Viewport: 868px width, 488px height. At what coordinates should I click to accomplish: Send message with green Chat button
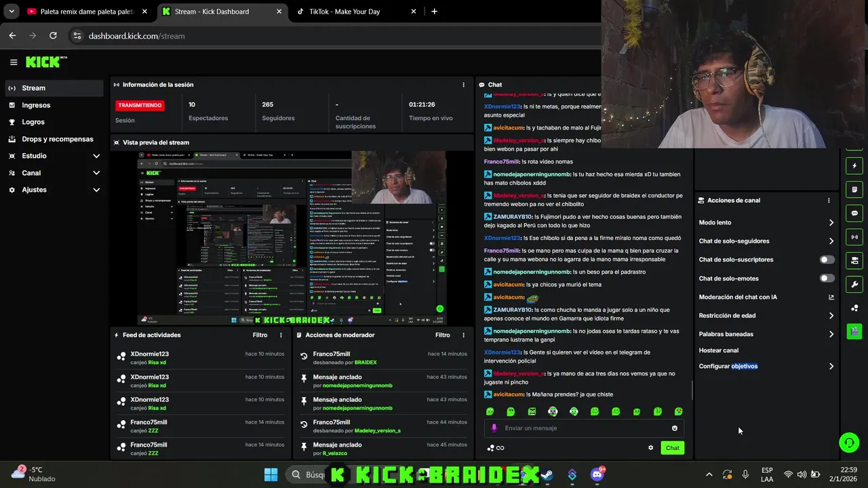pos(672,448)
